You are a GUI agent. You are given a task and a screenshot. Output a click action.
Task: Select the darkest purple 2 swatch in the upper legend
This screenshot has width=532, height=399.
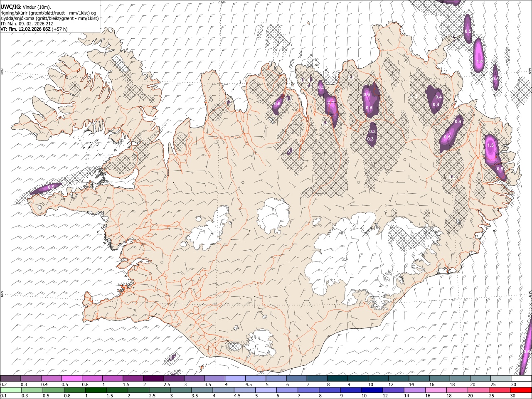pyautogui.click(x=153, y=378)
